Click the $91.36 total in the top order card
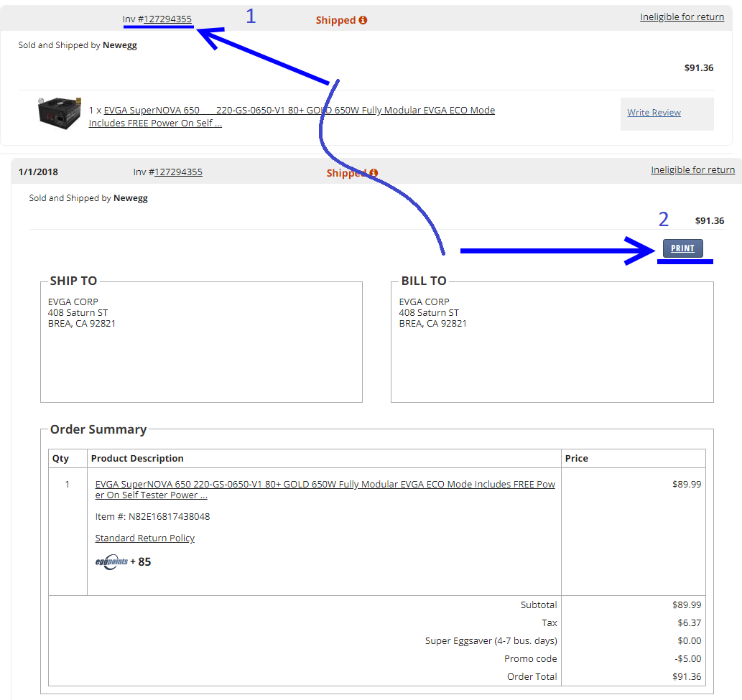This screenshot has width=742, height=700. [x=698, y=67]
